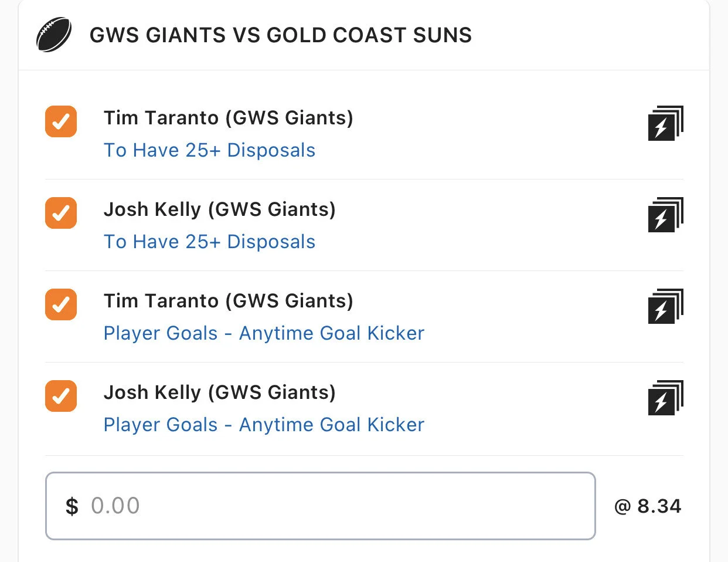Viewport: 728px width, 562px height.
Task: Deselect Josh Kelly's anytime goal kicker checkbox
Action: (61, 396)
